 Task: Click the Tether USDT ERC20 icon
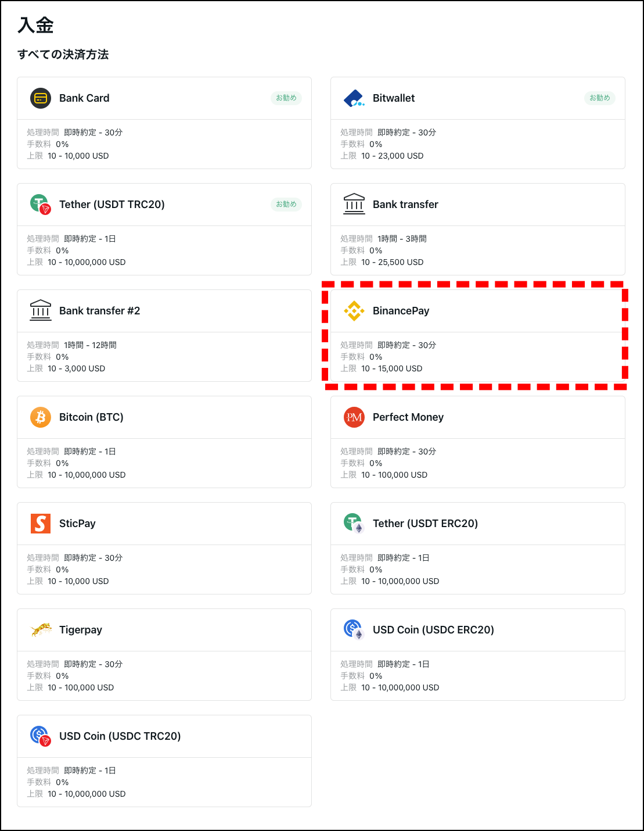[x=354, y=523]
